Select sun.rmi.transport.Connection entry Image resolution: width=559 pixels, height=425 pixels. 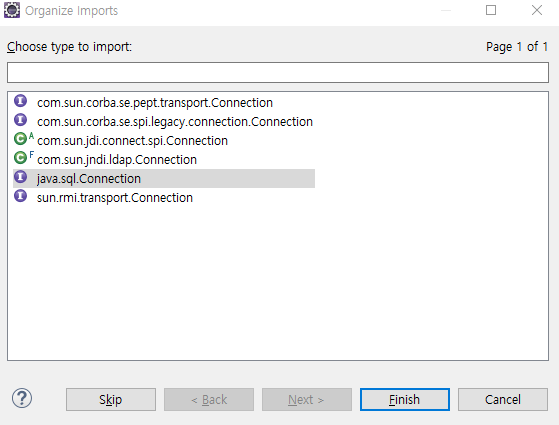114,197
